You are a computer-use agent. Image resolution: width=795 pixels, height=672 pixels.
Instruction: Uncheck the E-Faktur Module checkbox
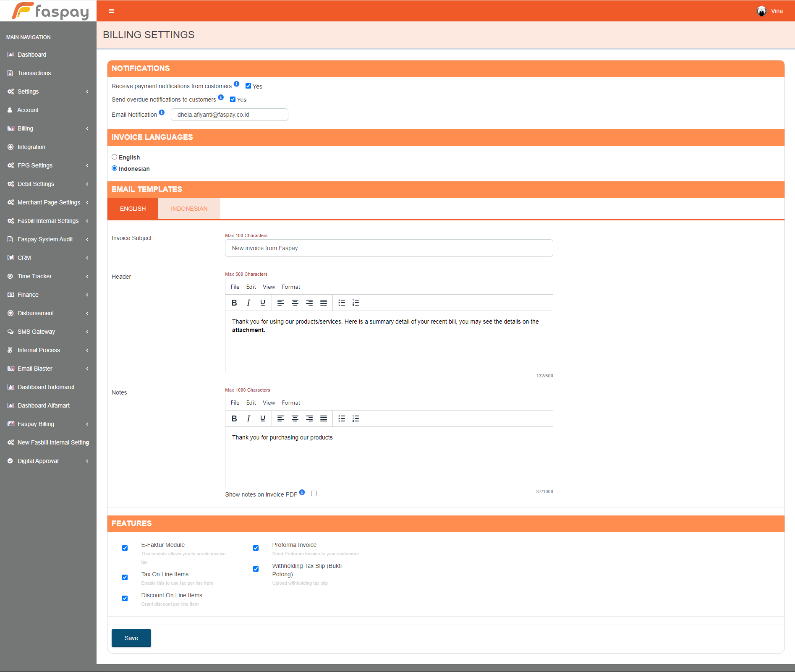tap(125, 548)
